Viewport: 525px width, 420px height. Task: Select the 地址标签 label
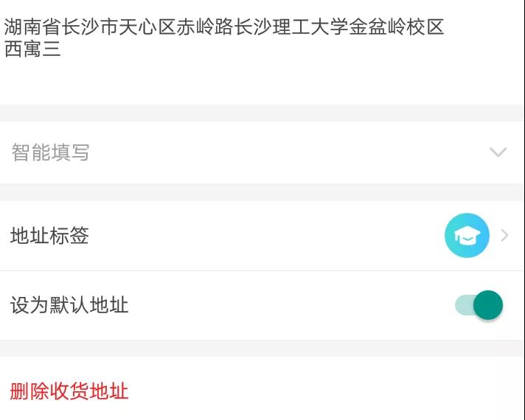(x=49, y=236)
